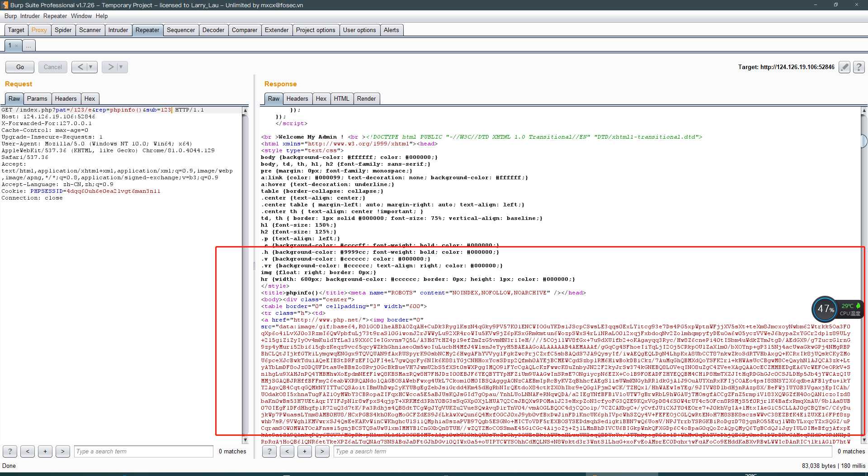Switch to the Intruder tool tab

[x=118, y=30]
